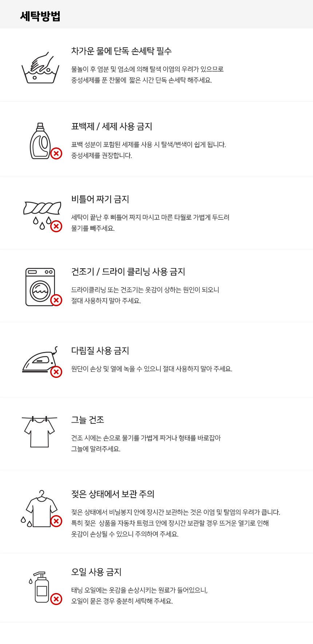Click the 비틀어 짜기 금지 title

[x=100, y=199]
